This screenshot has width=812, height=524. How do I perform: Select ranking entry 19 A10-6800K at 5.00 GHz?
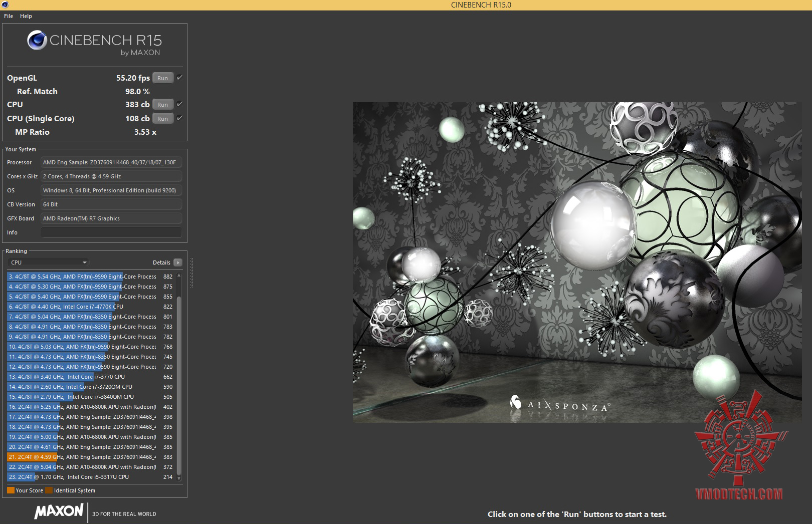[90, 437]
